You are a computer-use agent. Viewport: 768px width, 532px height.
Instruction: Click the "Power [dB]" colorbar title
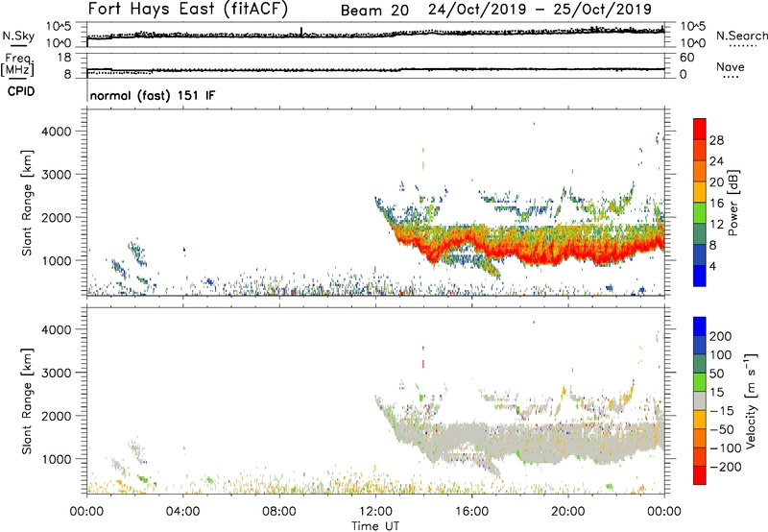click(x=733, y=203)
